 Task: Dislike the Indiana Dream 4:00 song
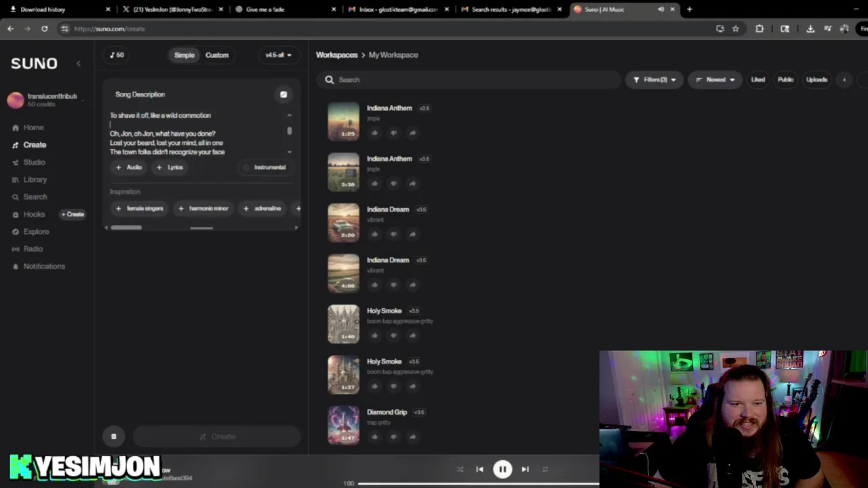(393, 285)
